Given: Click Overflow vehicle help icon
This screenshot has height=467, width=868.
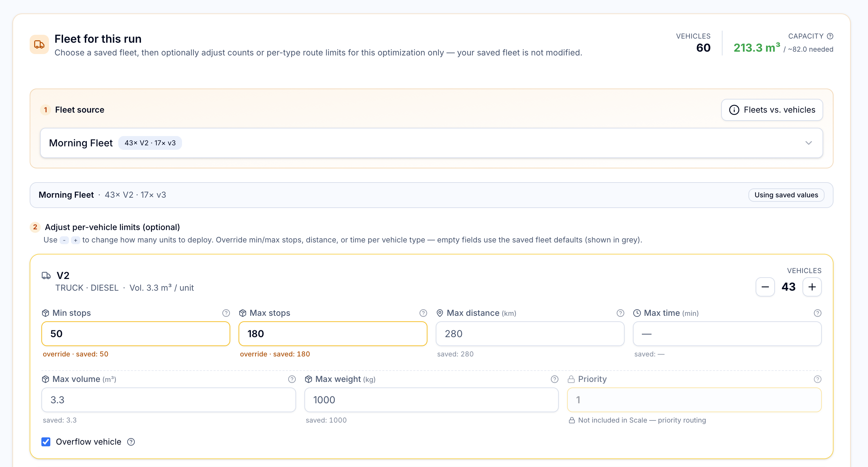Looking at the screenshot, I should click(131, 442).
